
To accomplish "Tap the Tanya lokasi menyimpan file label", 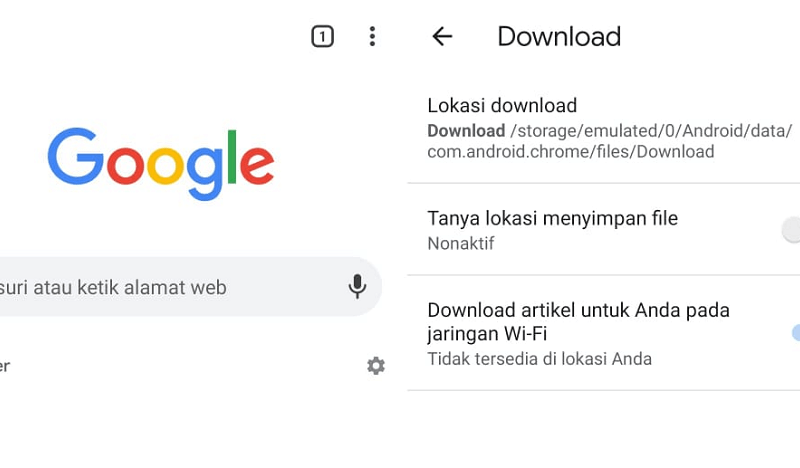I will tap(553, 218).
